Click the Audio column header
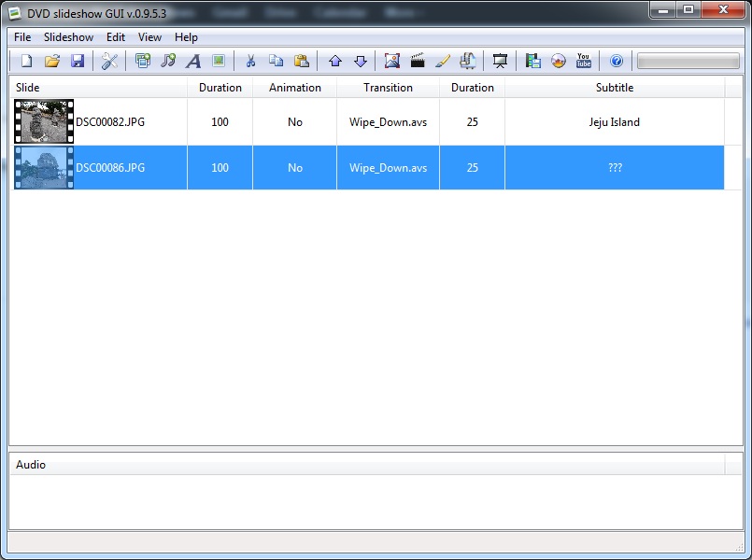752x560 pixels. click(x=367, y=464)
